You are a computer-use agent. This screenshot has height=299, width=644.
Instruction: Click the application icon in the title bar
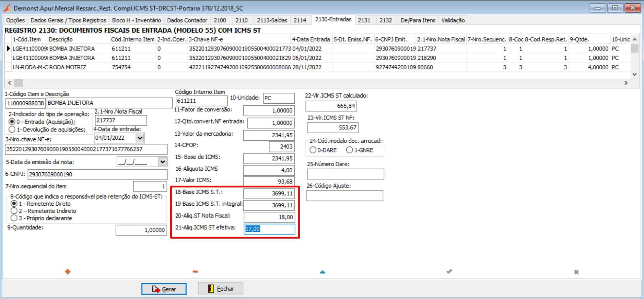point(7,8)
